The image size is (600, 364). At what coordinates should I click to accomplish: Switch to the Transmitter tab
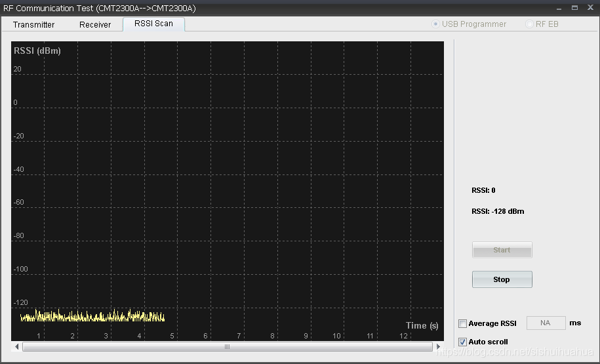coord(33,24)
